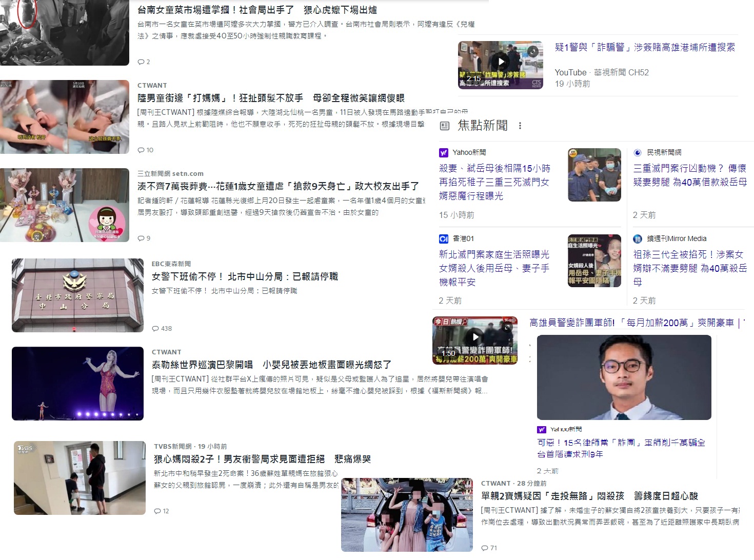Open headline 疑1警與「詐騙警」涉簽賭

(x=645, y=47)
